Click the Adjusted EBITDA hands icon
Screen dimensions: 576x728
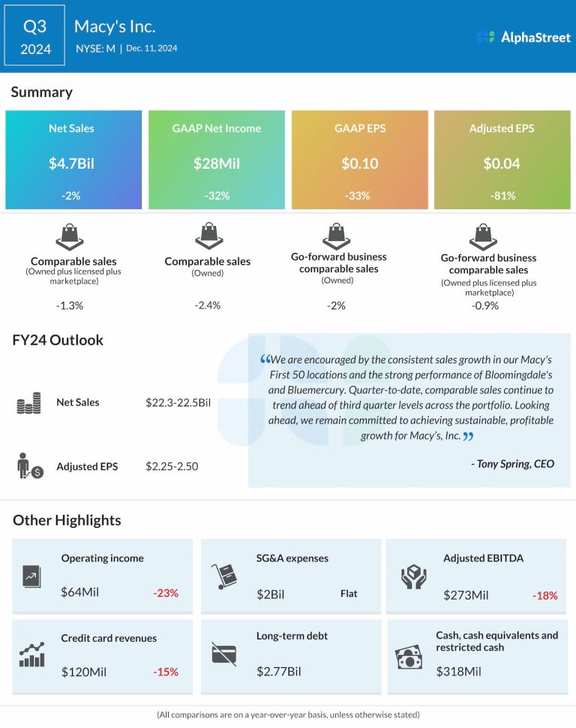coord(413,576)
